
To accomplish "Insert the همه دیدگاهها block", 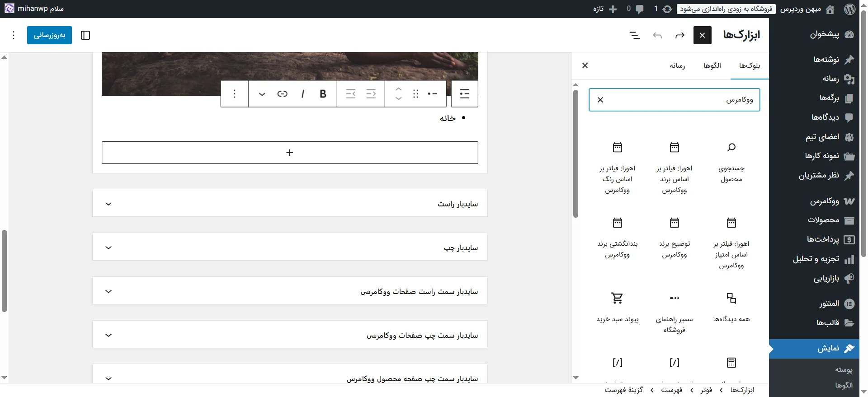I will click(731, 307).
